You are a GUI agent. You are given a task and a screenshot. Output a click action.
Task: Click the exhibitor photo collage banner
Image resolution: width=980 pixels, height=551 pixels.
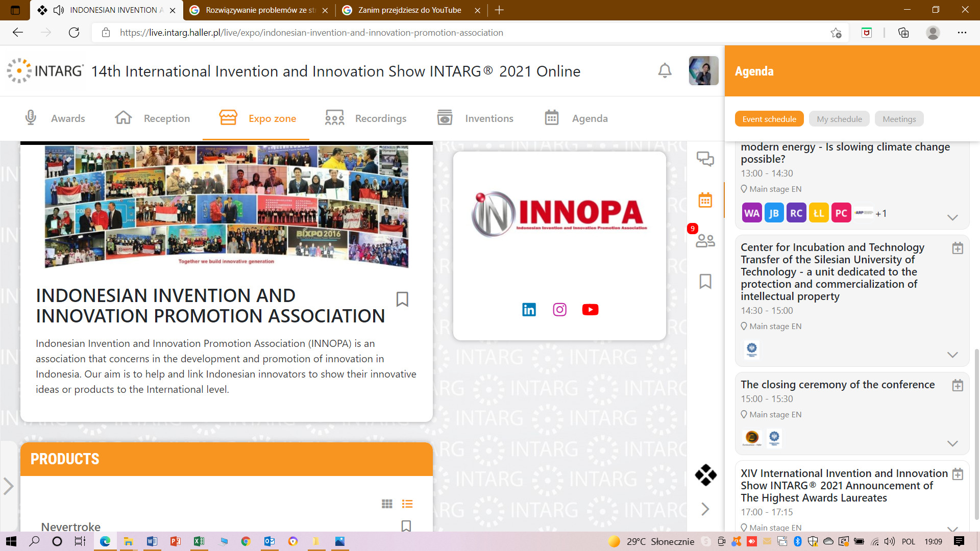pos(227,206)
